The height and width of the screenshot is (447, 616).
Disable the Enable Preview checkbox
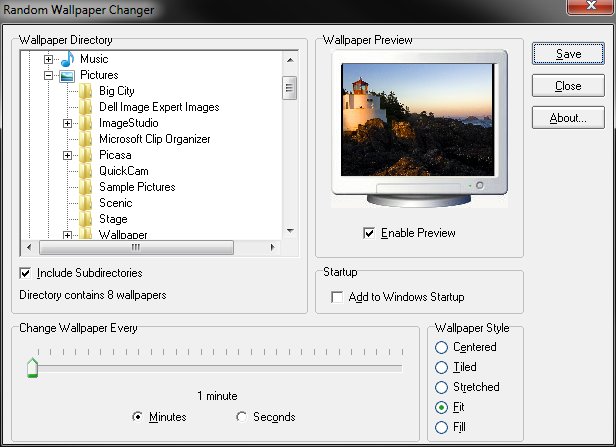pyautogui.click(x=370, y=233)
